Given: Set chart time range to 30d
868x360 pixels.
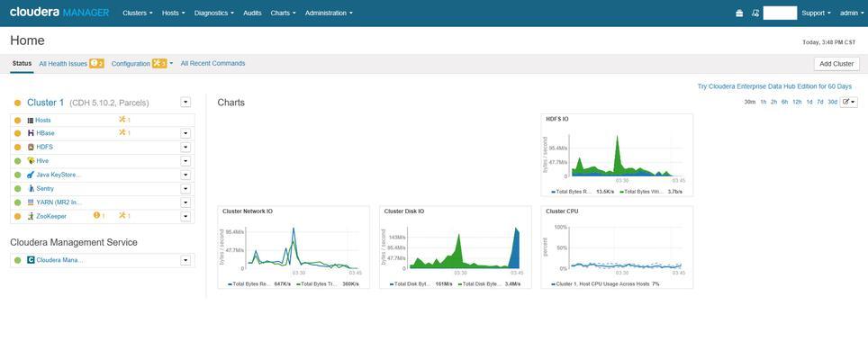Looking at the screenshot, I should pyautogui.click(x=832, y=103).
